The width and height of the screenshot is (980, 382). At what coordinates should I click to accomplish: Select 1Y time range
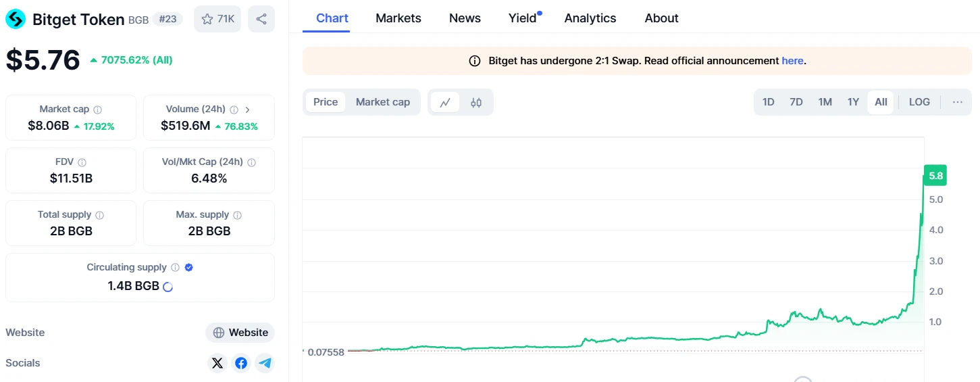(853, 102)
